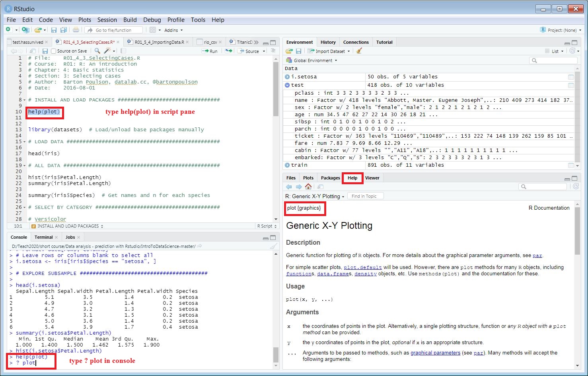The image size is (588, 376).
Task: Save the current script
Action: coord(45,51)
